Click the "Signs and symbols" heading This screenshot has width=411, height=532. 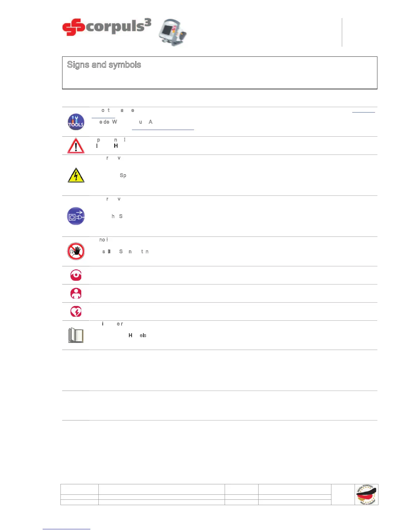point(104,65)
